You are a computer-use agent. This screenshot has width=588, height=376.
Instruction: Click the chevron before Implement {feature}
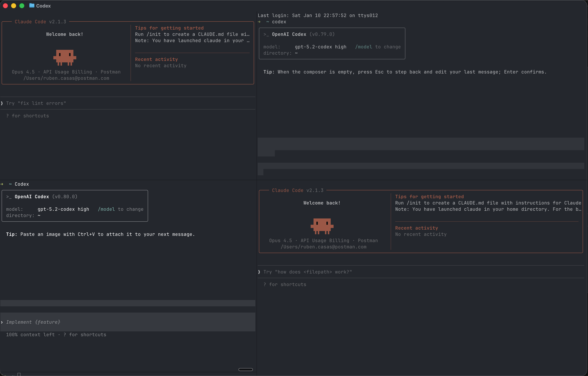(2, 322)
